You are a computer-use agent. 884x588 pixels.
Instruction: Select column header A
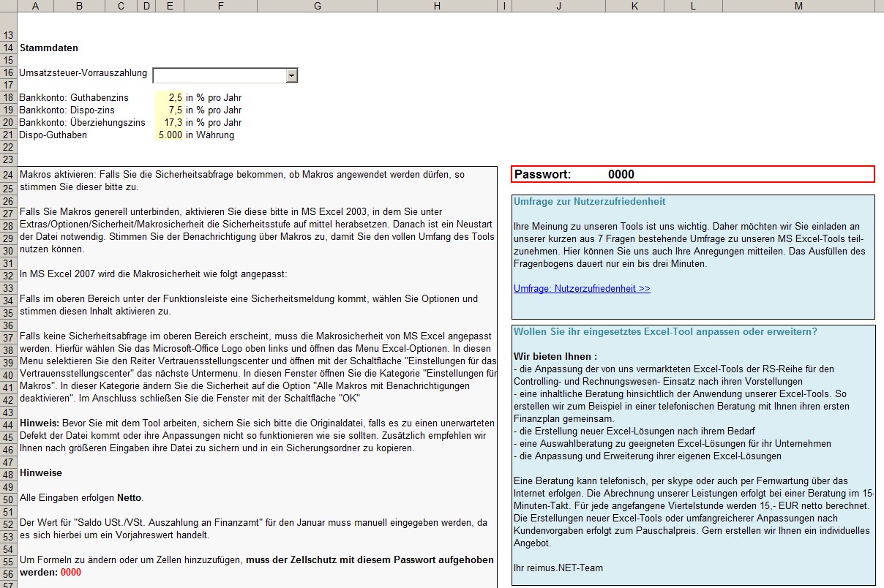(35, 6)
